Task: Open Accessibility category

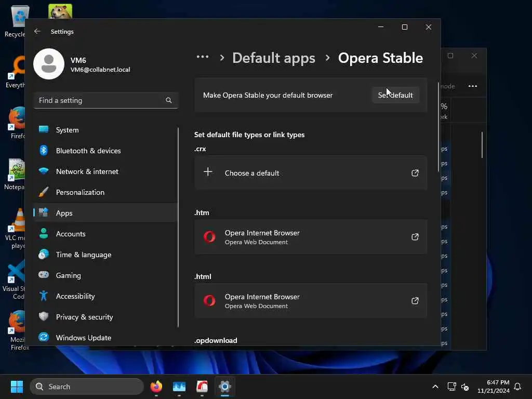Action: point(105,296)
